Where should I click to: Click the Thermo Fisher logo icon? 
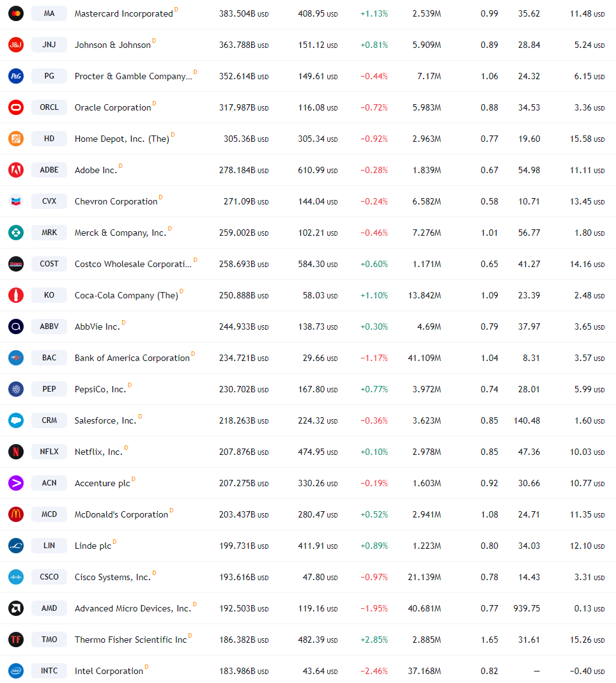(16, 640)
